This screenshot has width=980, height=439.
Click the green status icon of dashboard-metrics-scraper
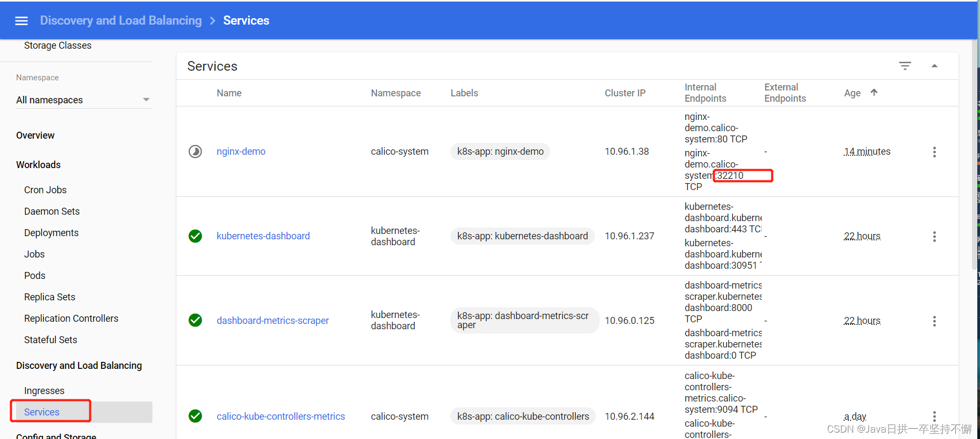pyautogui.click(x=195, y=320)
